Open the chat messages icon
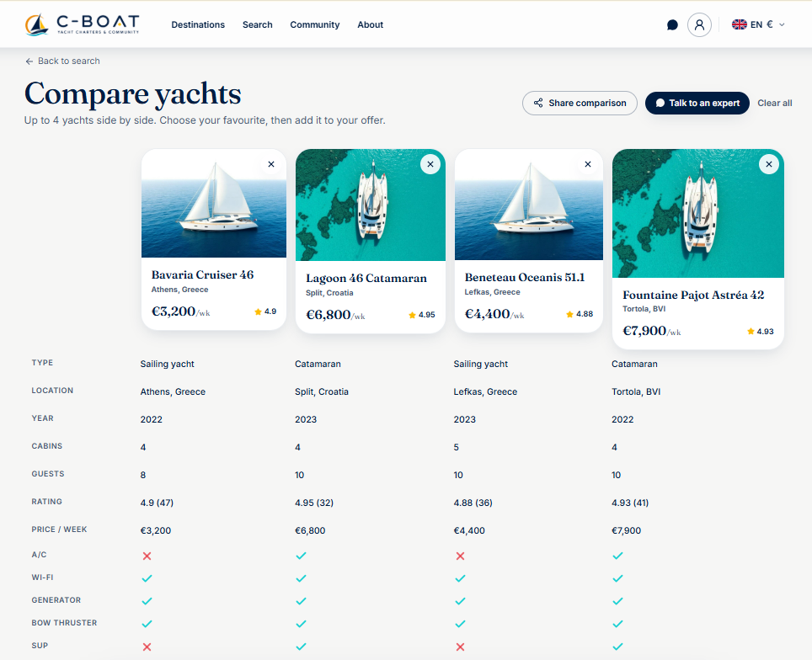The width and height of the screenshot is (812, 660). 672,25
